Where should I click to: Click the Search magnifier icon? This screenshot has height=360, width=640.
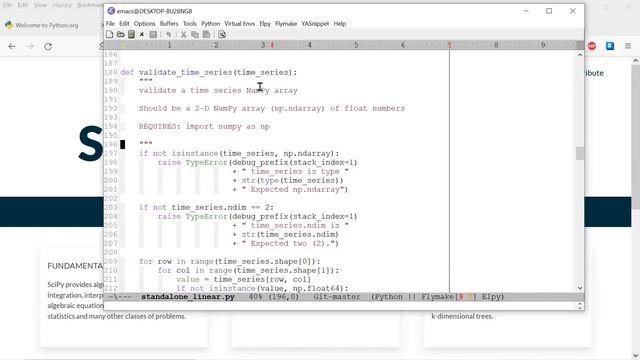point(222,35)
